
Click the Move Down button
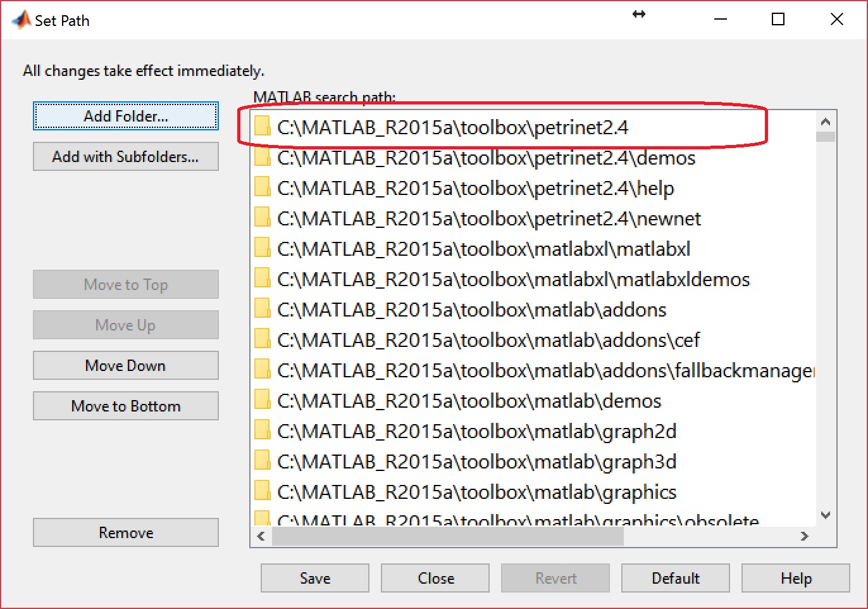(125, 365)
